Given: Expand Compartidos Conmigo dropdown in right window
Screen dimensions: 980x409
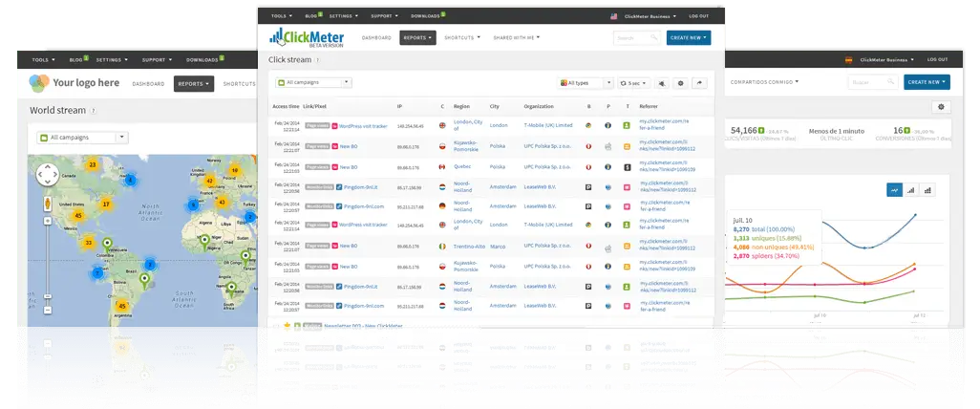Looking at the screenshot, I should pyautogui.click(x=764, y=82).
